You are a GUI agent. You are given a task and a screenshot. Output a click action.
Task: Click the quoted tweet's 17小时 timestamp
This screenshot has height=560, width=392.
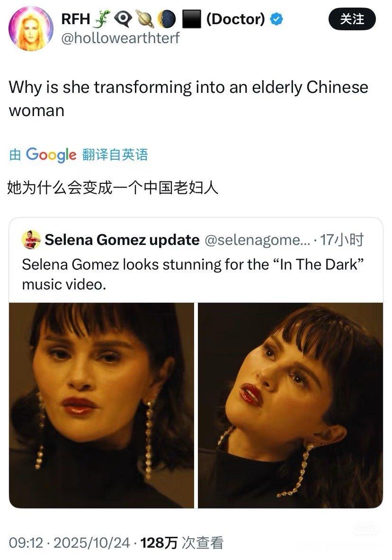(x=342, y=240)
